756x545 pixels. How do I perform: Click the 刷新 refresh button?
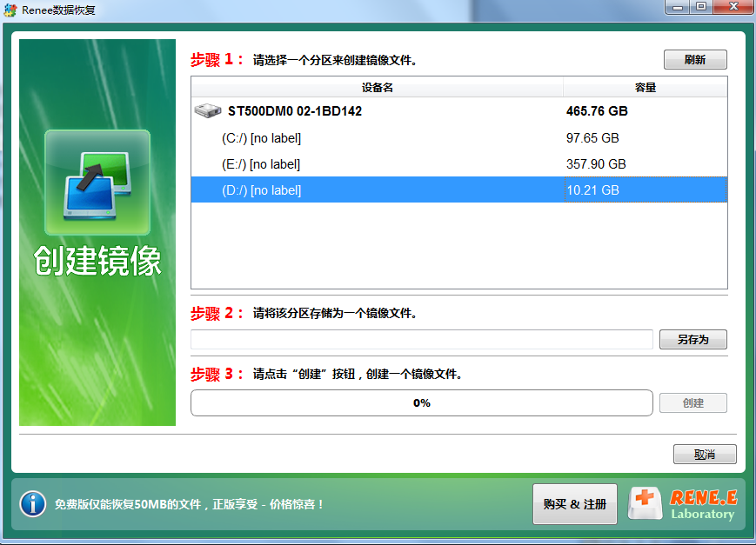[695, 60]
